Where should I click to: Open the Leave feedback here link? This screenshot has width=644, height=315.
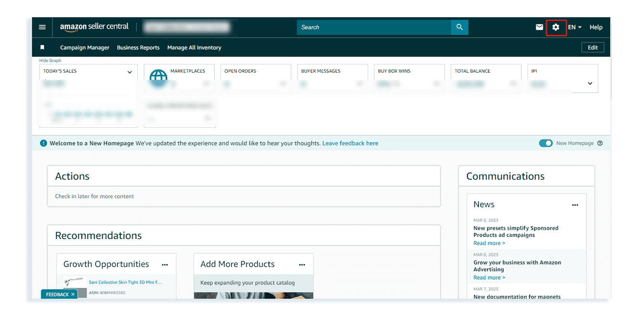click(x=350, y=143)
